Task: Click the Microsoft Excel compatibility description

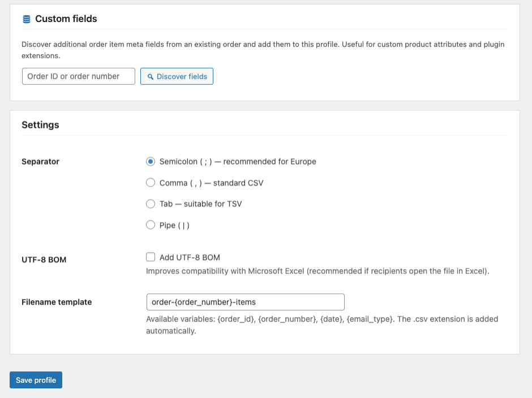Action: tap(317, 271)
